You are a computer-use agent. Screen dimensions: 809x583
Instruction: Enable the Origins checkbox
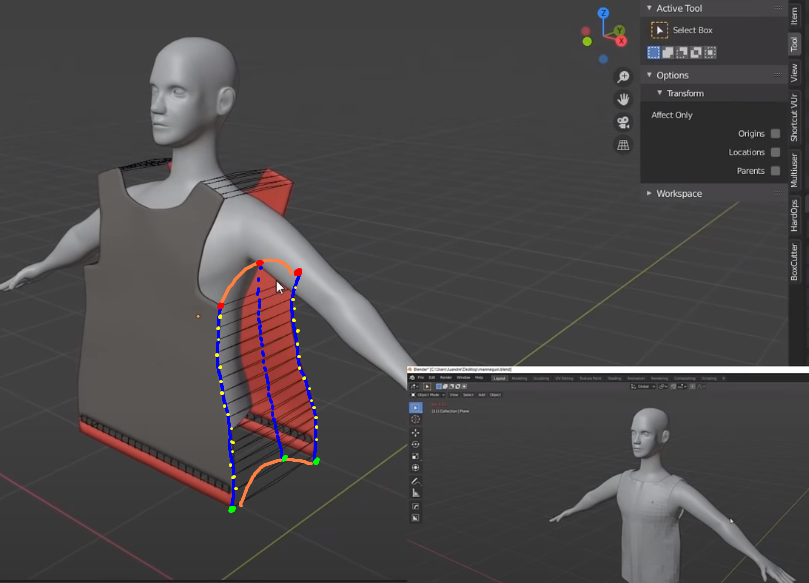tap(775, 134)
